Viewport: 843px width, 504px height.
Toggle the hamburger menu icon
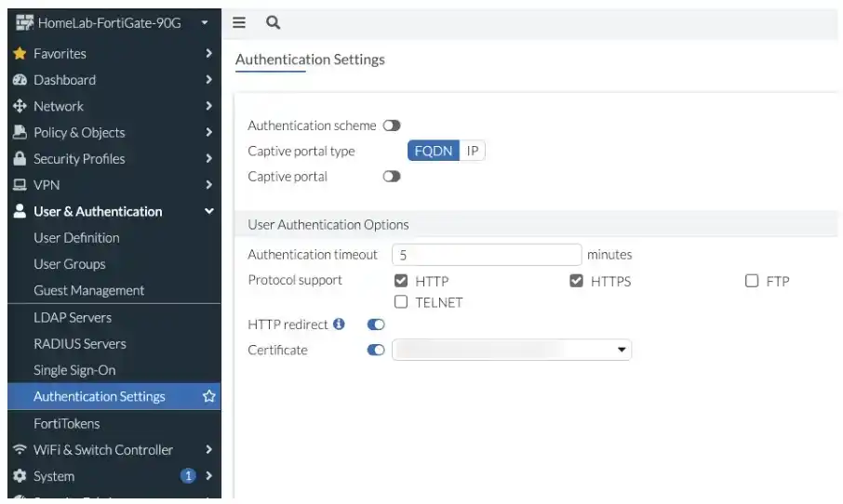(x=239, y=22)
